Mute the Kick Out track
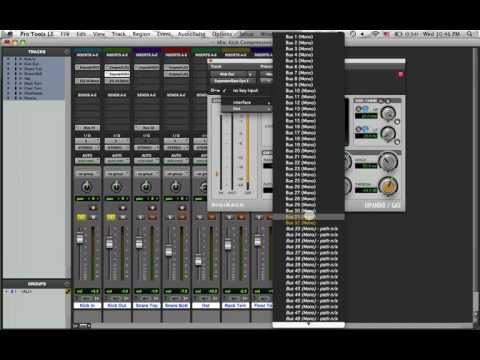Viewport: 480px width, 360px height. point(123,217)
